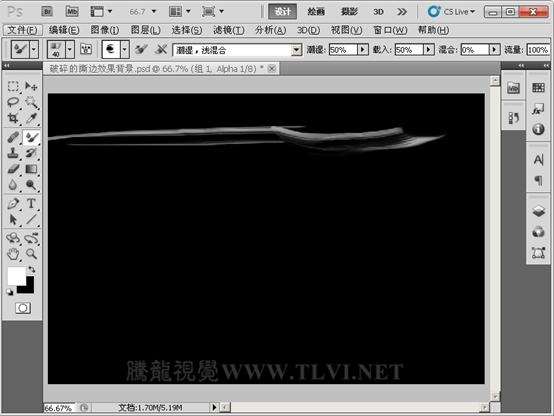Reset default foreground and background colors

click(10, 292)
